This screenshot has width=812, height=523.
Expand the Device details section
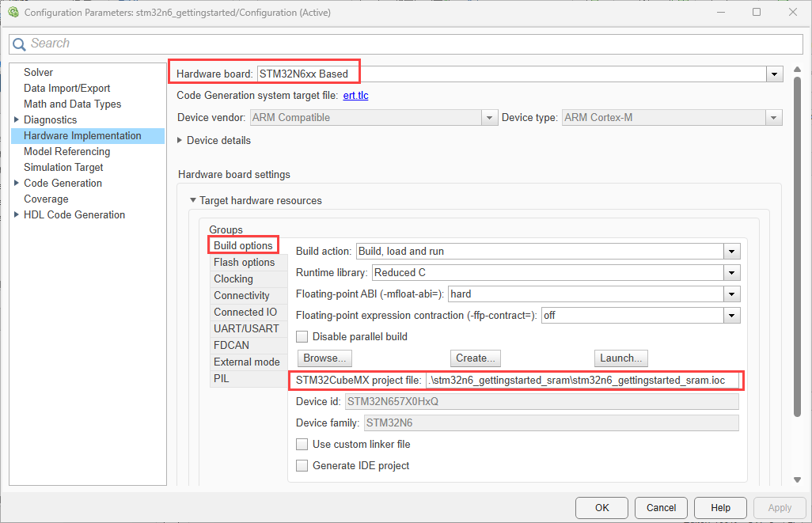coord(180,140)
